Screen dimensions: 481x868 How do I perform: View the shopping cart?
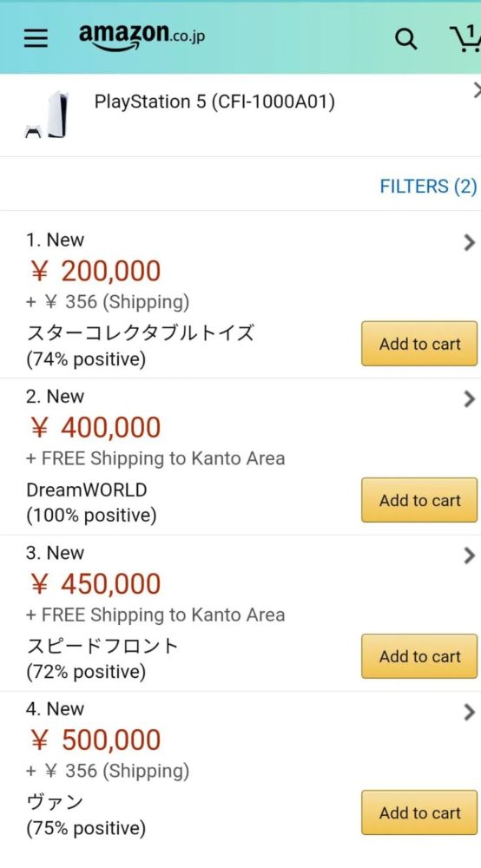point(465,39)
